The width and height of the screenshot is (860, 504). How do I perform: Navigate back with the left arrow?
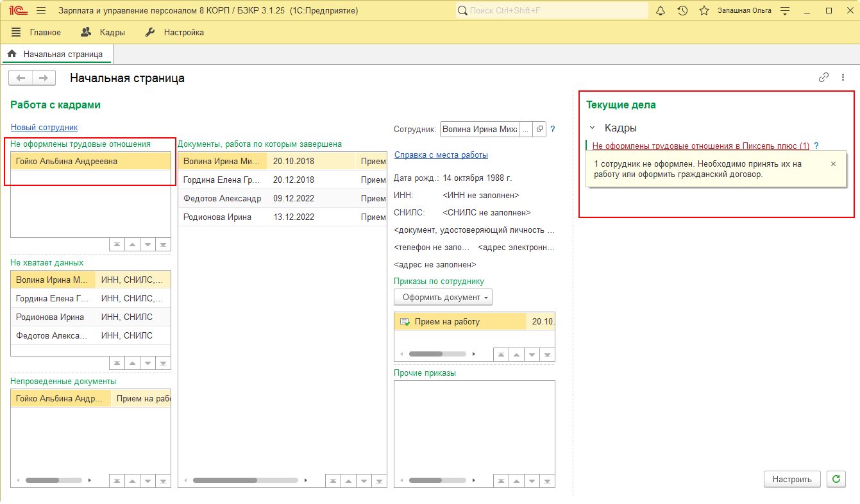tap(21, 78)
